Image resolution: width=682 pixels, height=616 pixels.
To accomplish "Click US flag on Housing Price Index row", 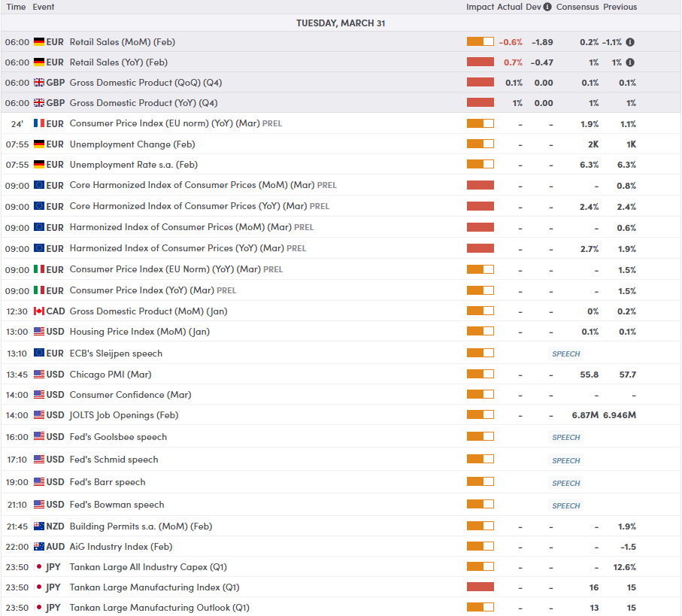I will (x=39, y=332).
